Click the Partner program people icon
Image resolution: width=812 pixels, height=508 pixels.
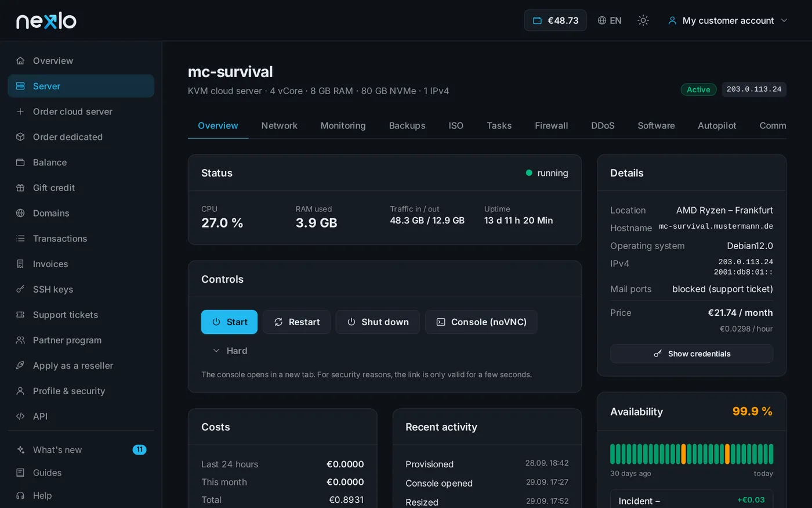(20, 340)
